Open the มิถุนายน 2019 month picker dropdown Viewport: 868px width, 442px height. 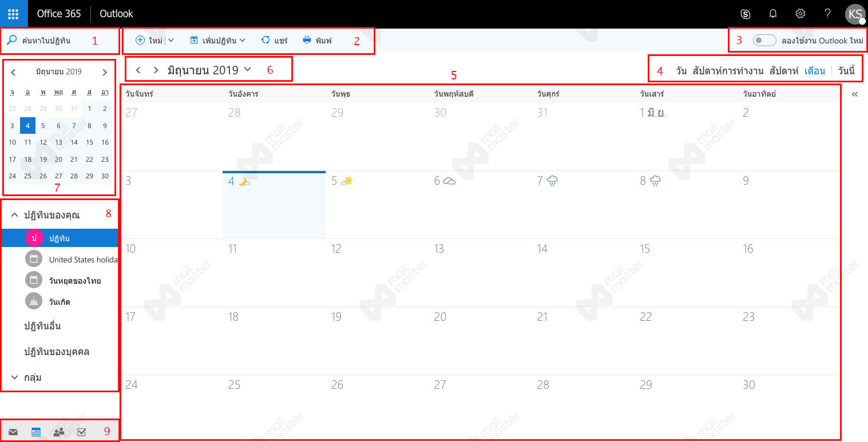209,70
